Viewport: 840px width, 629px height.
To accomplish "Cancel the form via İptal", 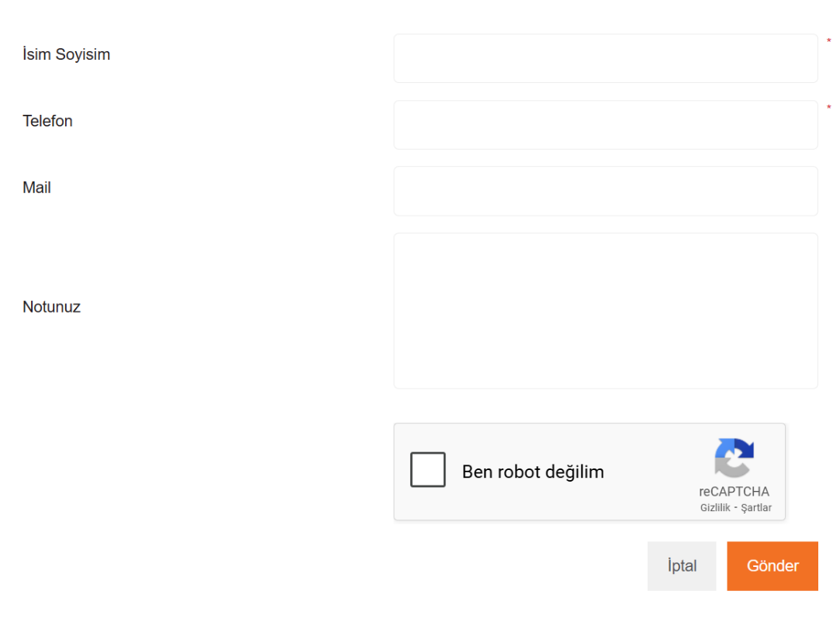I will click(x=682, y=565).
